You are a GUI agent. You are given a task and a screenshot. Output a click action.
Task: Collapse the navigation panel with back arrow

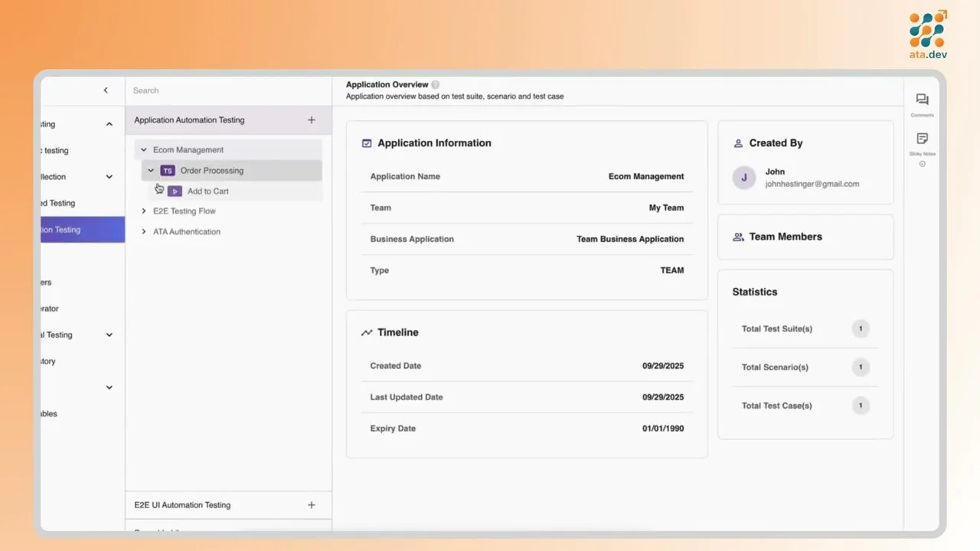(106, 90)
